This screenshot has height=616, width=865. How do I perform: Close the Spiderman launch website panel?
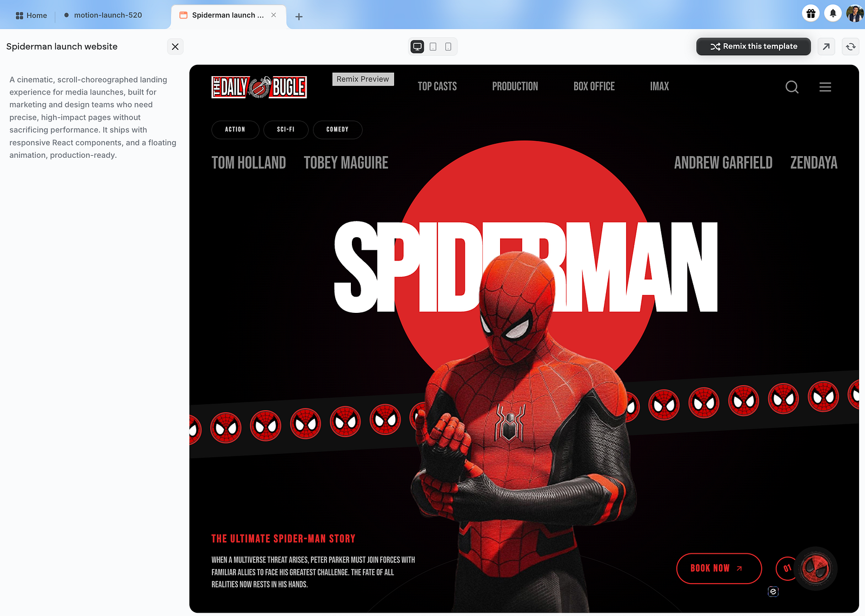coord(175,46)
